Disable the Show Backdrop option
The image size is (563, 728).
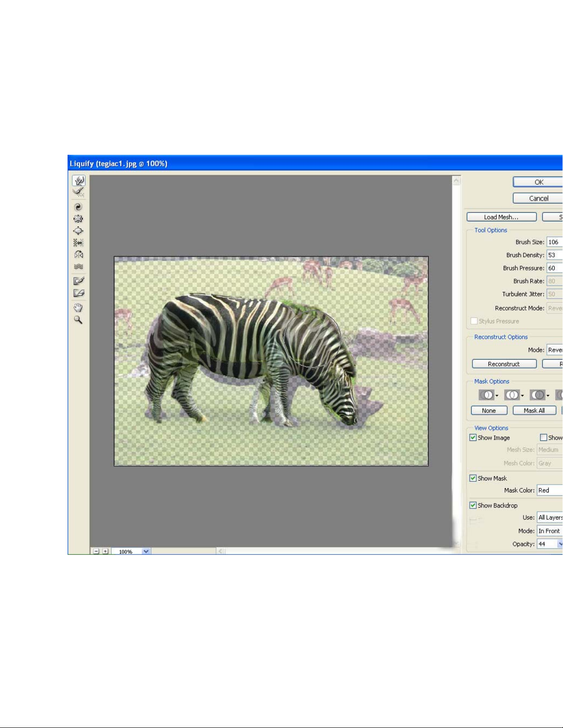click(x=473, y=505)
